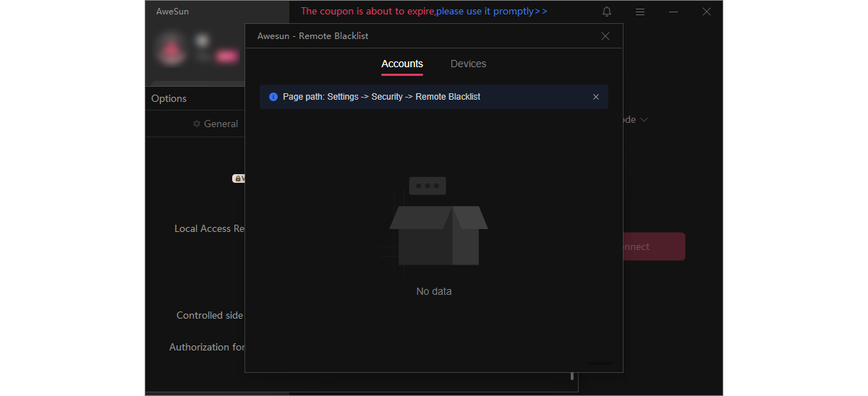Click the Local Access label
This screenshot has width=868, height=396.
210,228
